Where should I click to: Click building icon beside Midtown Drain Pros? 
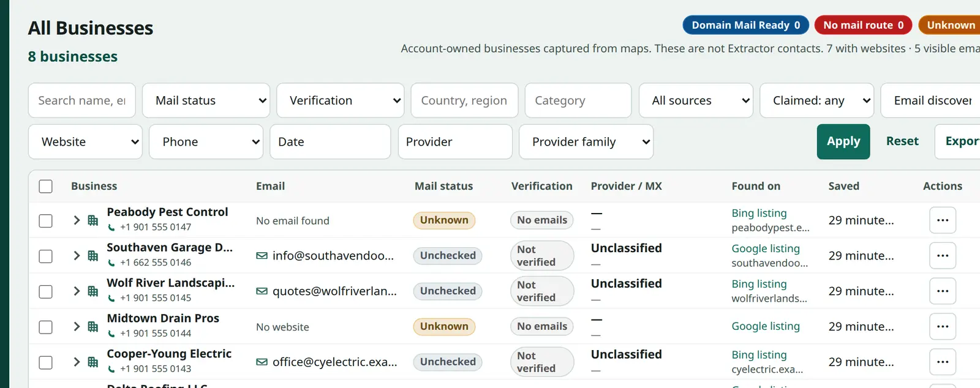coord(92,327)
